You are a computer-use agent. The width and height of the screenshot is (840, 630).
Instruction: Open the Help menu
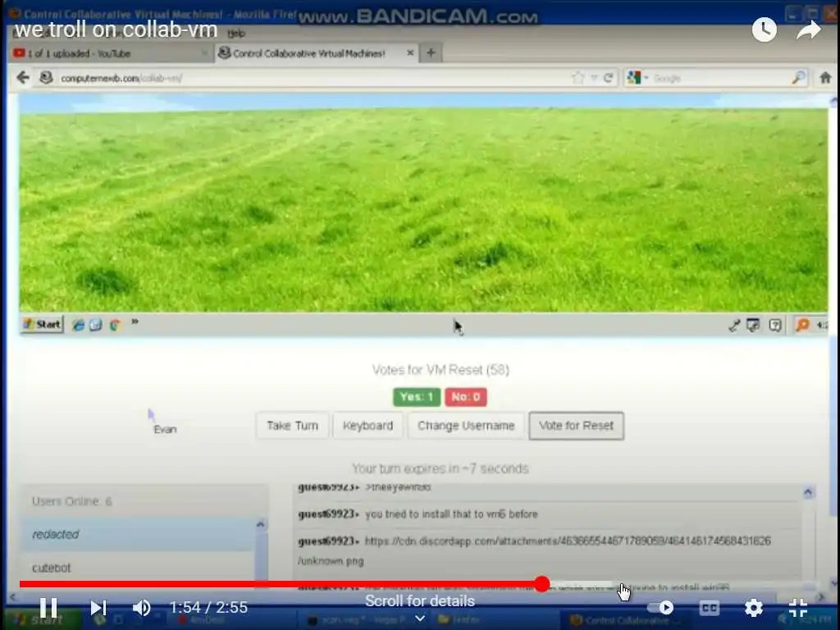click(235, 33)
